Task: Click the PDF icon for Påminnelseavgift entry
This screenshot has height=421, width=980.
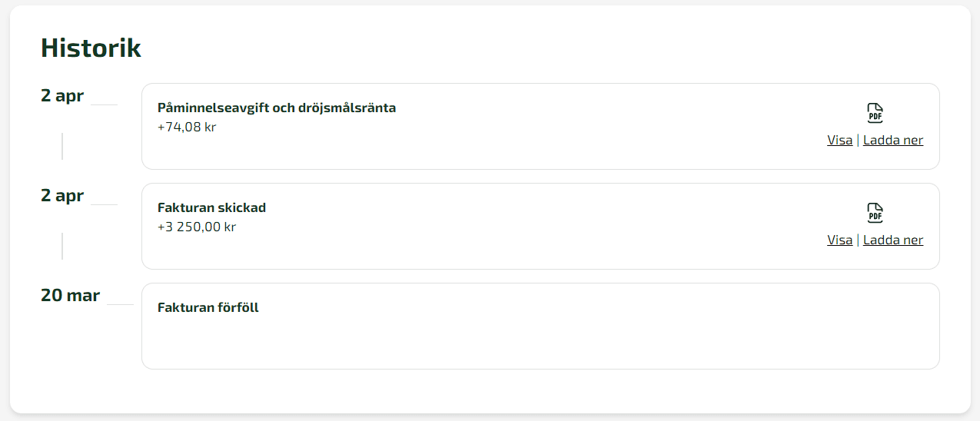Action: [875, 113]
